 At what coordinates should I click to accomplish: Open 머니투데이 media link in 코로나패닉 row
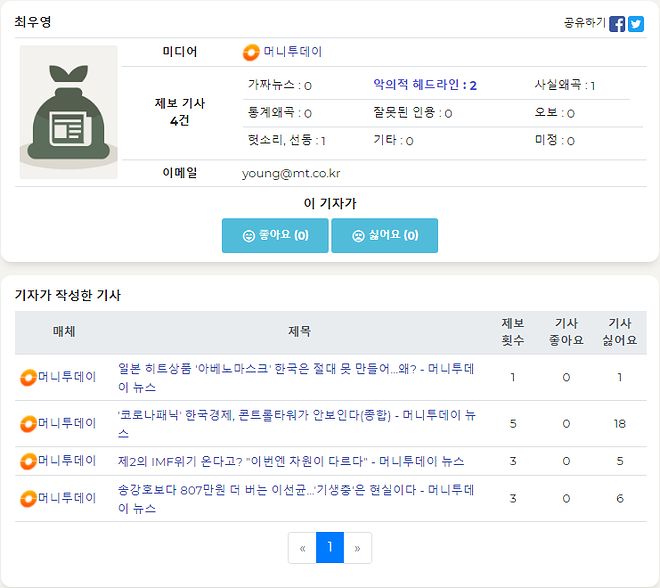click(x=67, y=423)
